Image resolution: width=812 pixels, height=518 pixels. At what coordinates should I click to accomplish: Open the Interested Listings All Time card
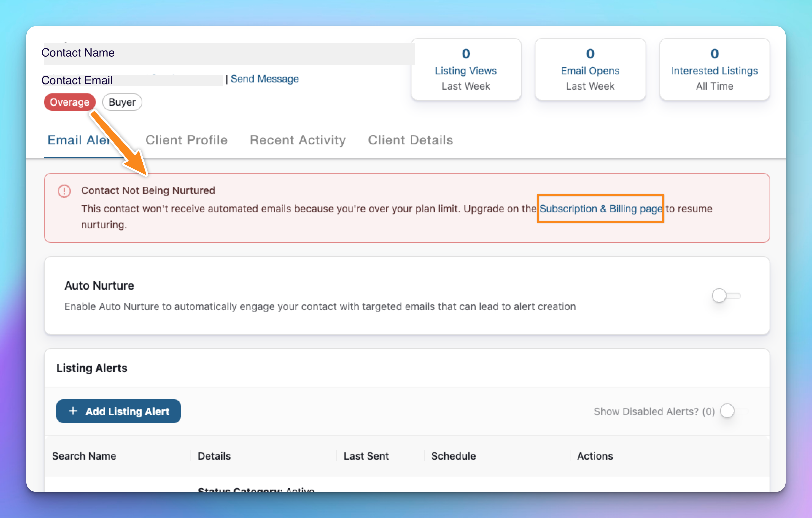pyautogui.click(x=715, y=69)
